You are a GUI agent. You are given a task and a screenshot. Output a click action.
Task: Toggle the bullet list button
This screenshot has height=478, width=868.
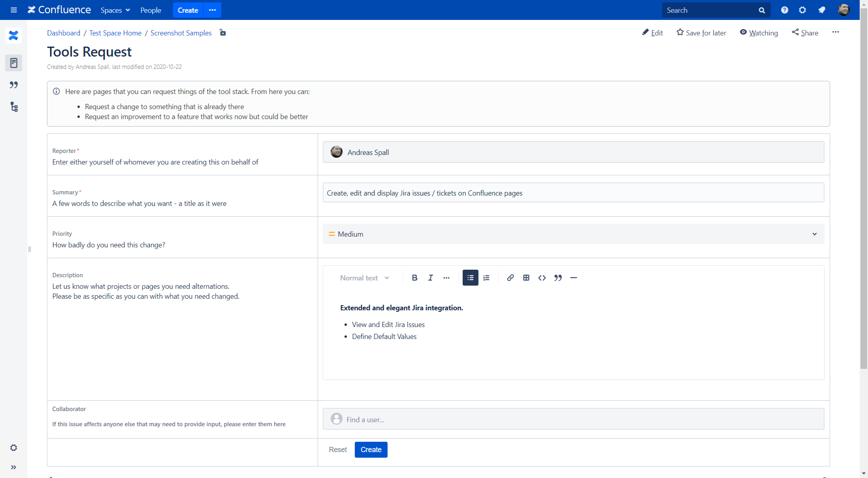click(470, 278)
